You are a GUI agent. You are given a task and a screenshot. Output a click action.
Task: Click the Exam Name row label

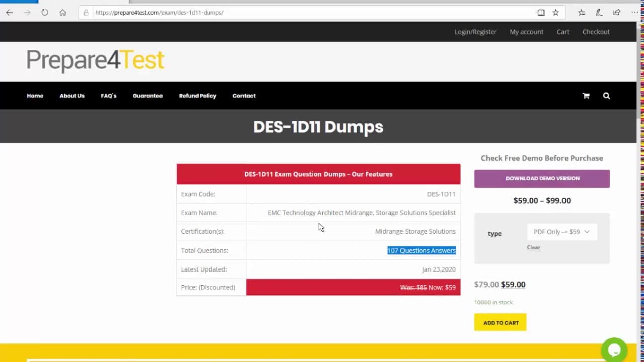point(199,213)
